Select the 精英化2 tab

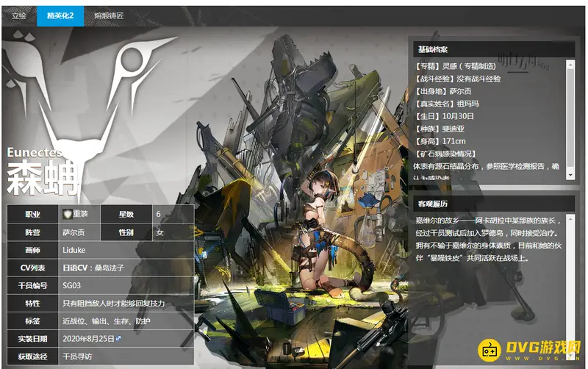point(60,15)
